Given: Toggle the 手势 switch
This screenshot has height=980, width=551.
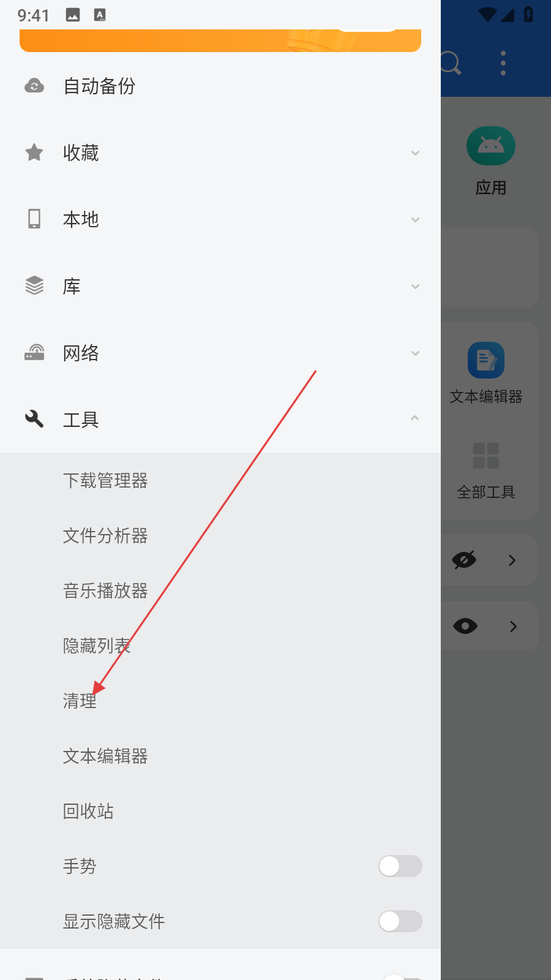Looking at the screenshot, I should tap(400, 866).
